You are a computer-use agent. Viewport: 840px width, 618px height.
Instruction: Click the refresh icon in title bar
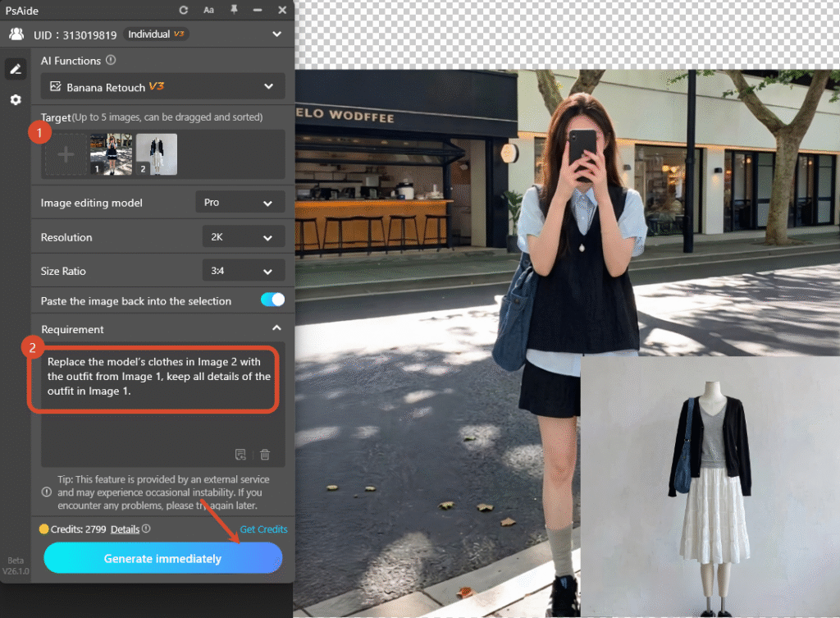[x=184, y=10]
